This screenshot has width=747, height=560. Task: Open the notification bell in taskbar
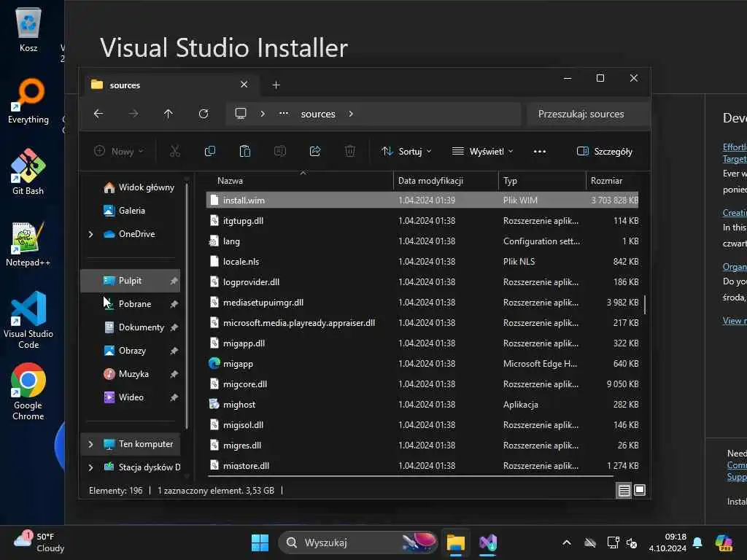click(x=697, y=542)
